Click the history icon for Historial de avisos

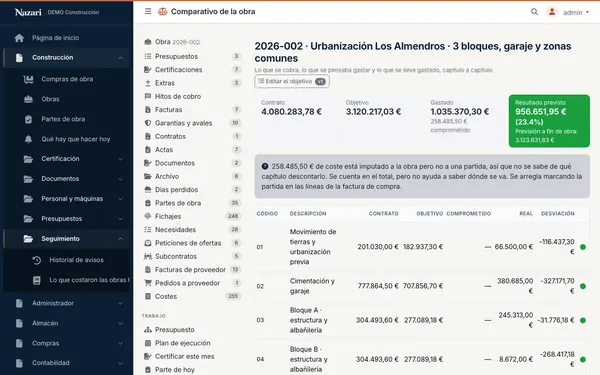click(x=37, y=260)
